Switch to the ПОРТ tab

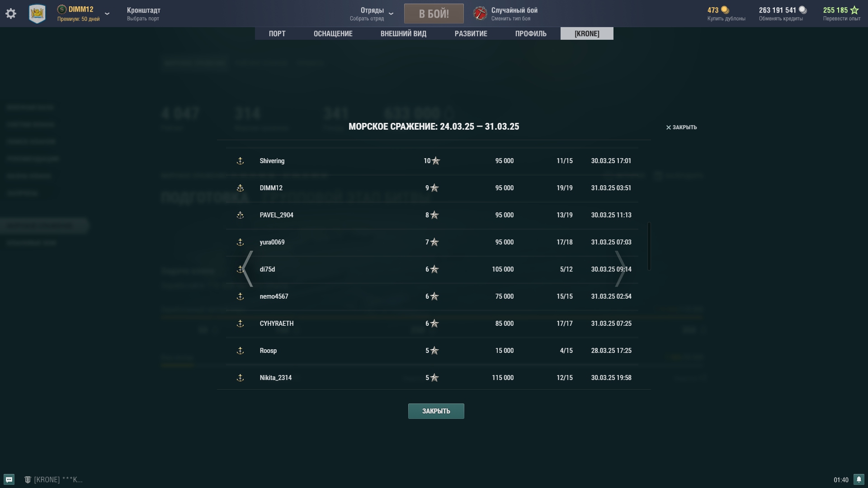(277, 33)
